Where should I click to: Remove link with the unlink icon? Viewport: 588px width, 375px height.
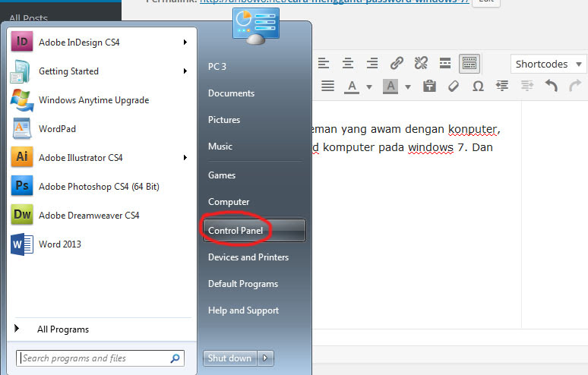point(421,63)
